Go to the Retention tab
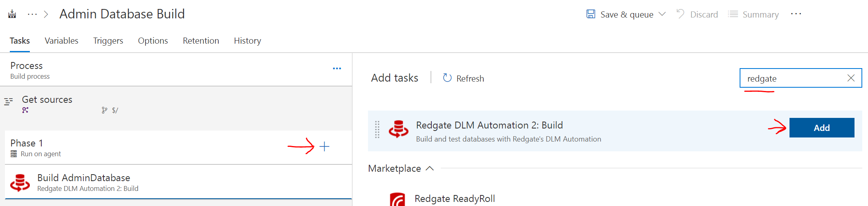Viewport: 868px width, 206px height. pos(201,41)
